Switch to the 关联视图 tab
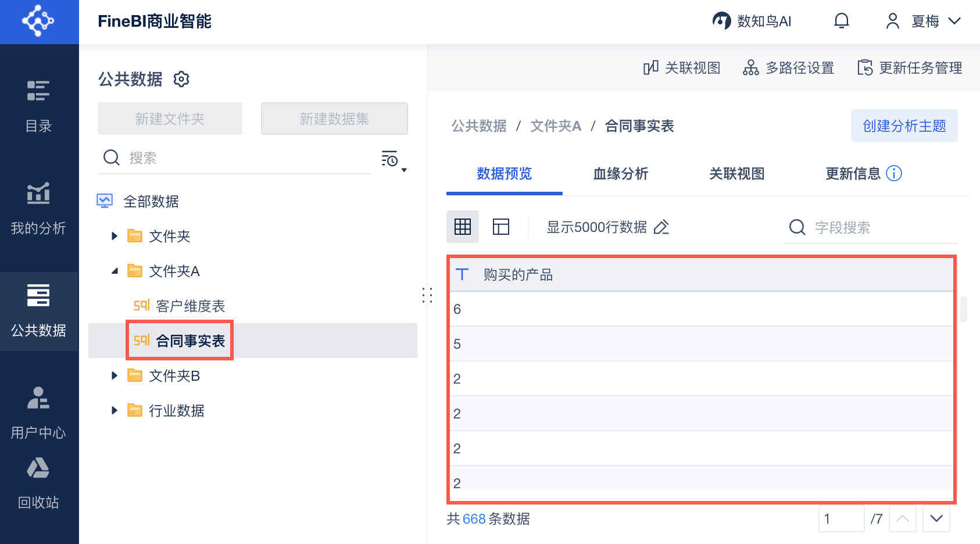Viewport: 980px width, 544px height. pos(736,174)
